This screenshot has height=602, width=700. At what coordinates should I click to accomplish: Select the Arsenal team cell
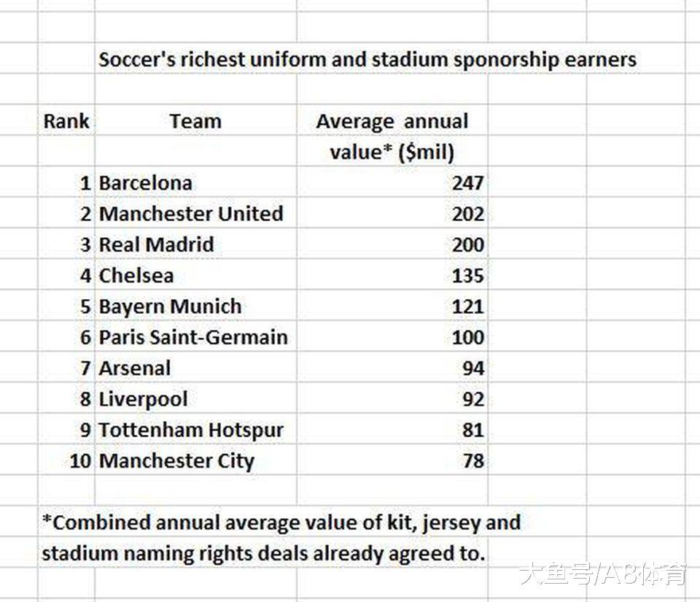coord(135,368)
